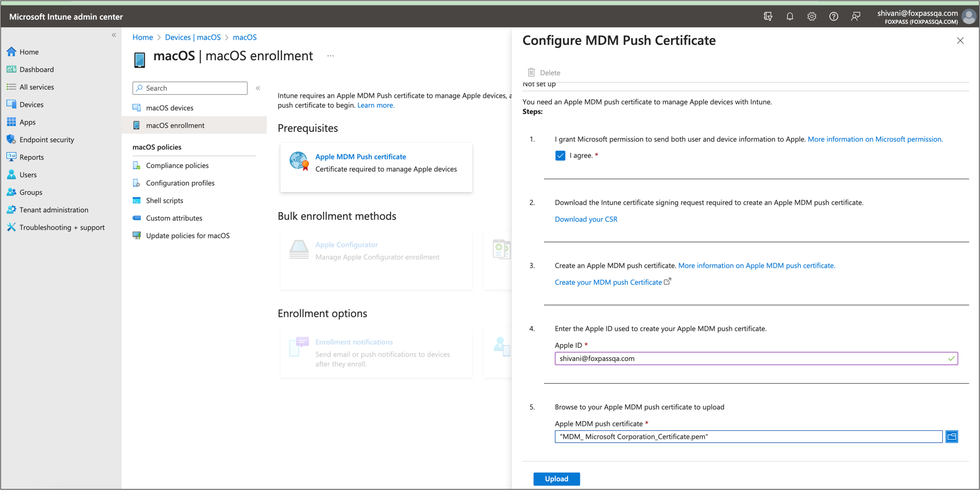The width and height of the screenshot is (980, 490).
Task: Click the Delete trash icon
Action: tap(531, 72)
